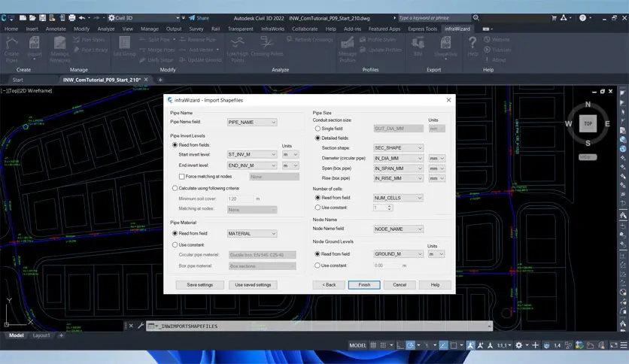The image size is (629, 364).
Task: Open the NODE_NAME field dropdown
Action: [398, 229]
